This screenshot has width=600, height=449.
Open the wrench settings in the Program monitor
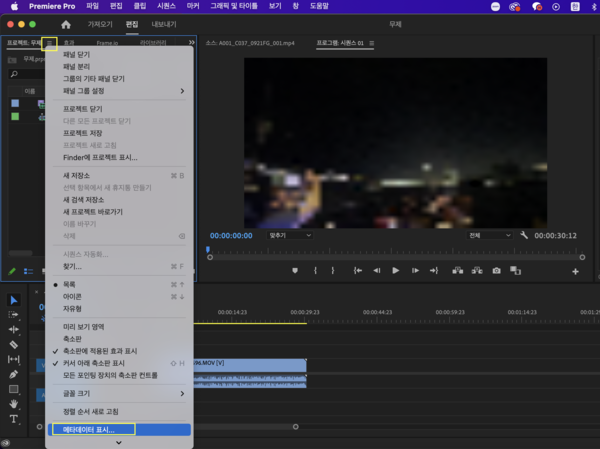(x=524, y=235)
